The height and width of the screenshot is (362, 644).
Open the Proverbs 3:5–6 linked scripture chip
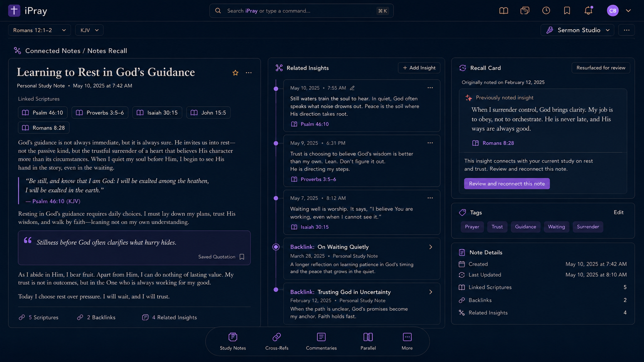tap(100, 113)
